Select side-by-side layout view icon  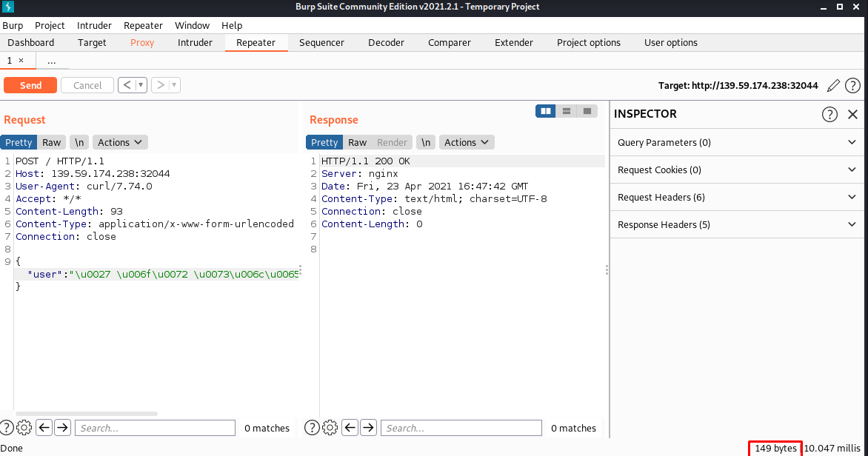546,111
